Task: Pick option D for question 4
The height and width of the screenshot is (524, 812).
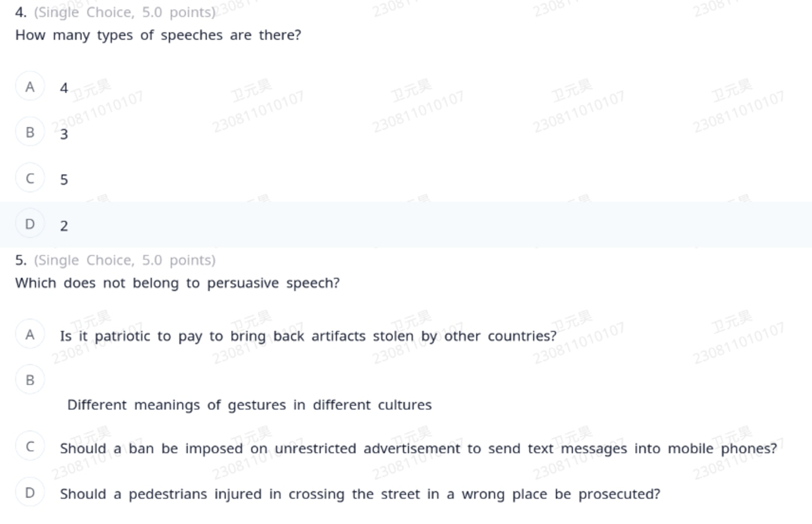Action: [30, 224]
